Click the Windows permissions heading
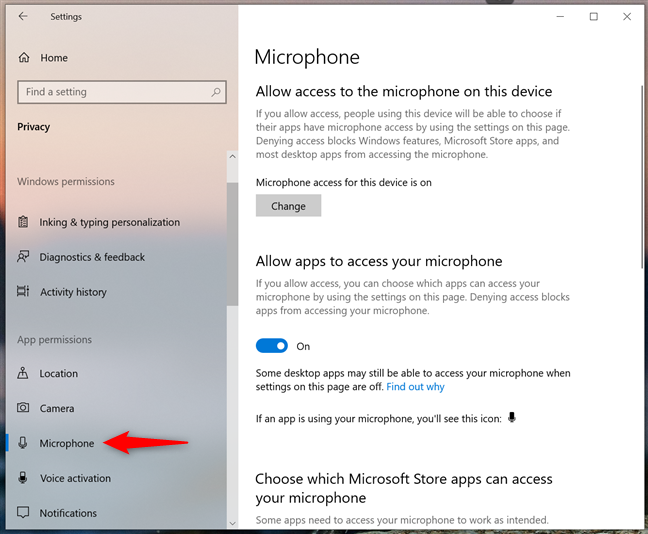Viewport: 648px width, 534px height. [x=66, y=181]
